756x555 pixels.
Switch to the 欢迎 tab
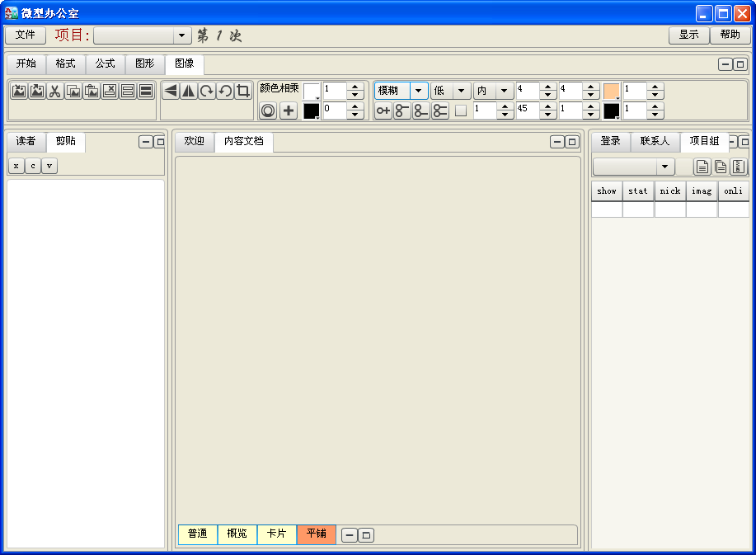tap(194, 141)
